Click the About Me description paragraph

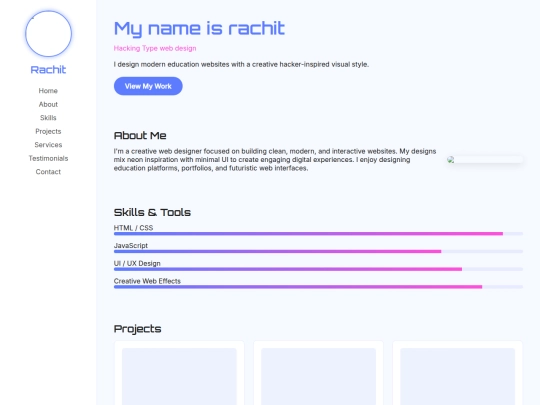275,160
